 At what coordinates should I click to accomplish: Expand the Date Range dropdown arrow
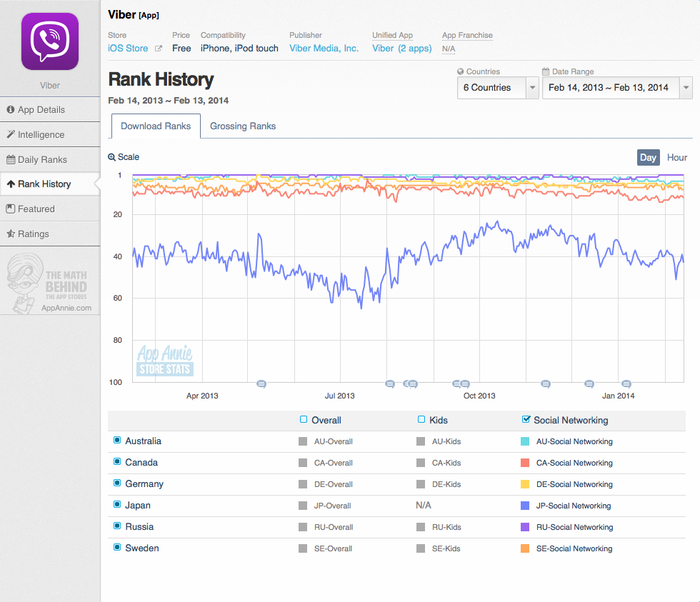click(x=686, y=88)
